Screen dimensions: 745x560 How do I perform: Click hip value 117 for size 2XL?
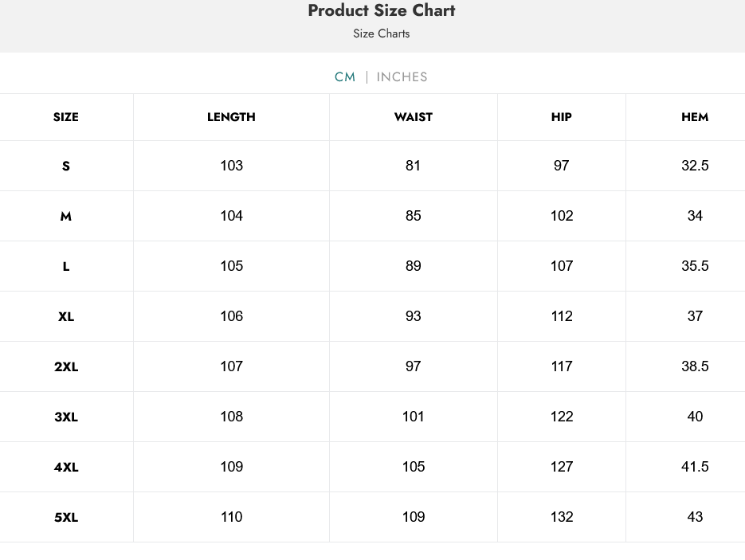coord(562,366)
